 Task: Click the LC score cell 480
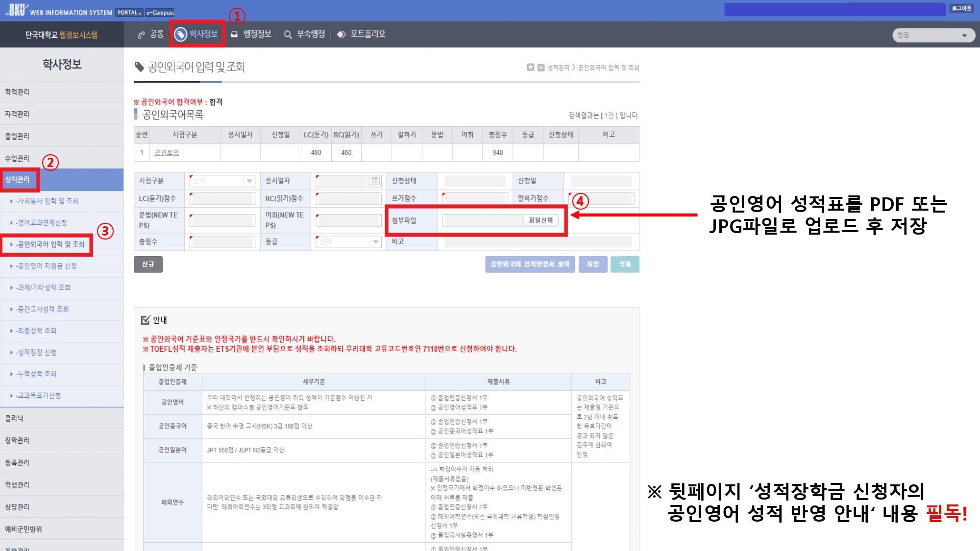pos(316,153)
